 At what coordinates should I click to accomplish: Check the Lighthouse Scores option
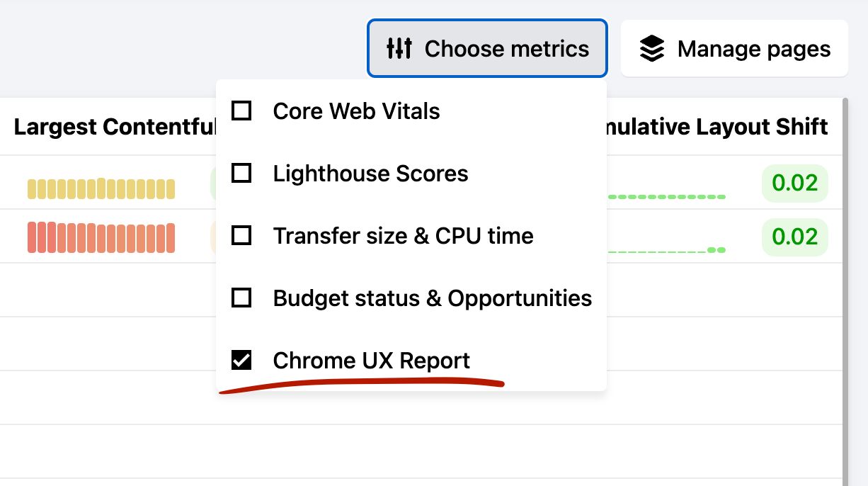tap(241, 173)
